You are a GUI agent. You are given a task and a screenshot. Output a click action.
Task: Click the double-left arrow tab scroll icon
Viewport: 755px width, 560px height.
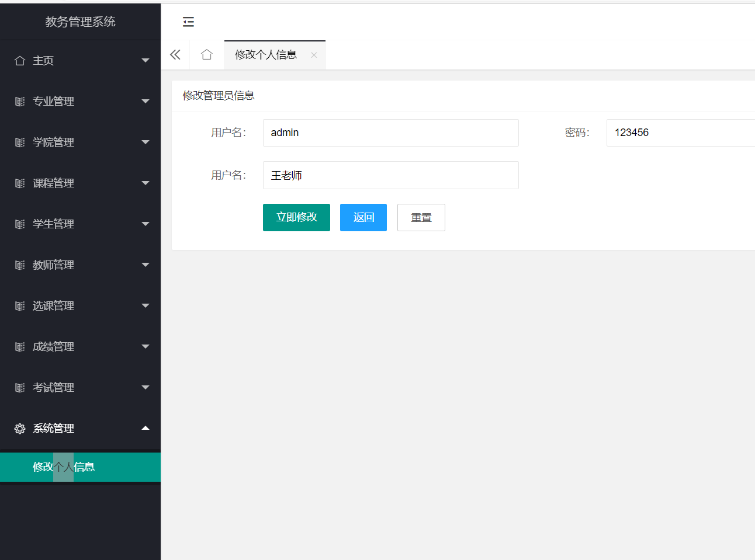pyautogui.click(x=175, y=55)
